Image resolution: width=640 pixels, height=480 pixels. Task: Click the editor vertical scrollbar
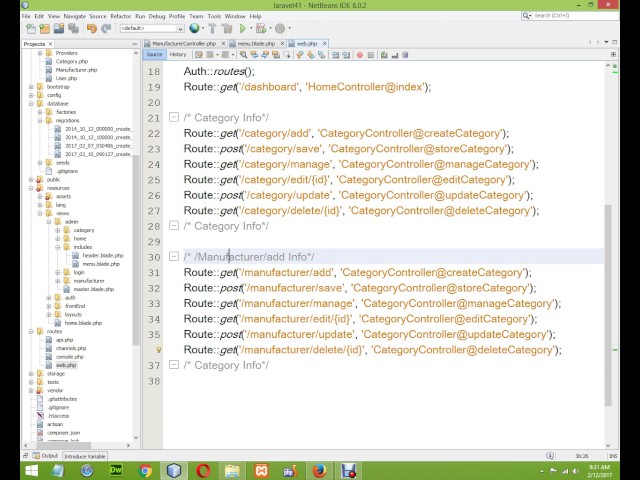coord(608,305)
